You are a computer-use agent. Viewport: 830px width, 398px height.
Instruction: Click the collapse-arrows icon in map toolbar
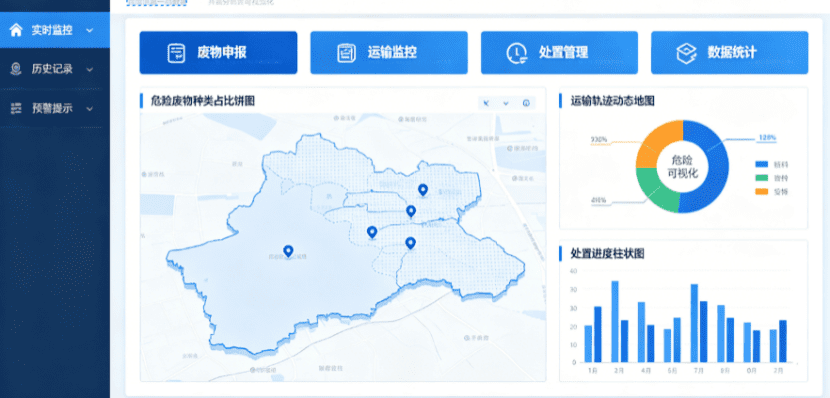[x=486, y=103]
